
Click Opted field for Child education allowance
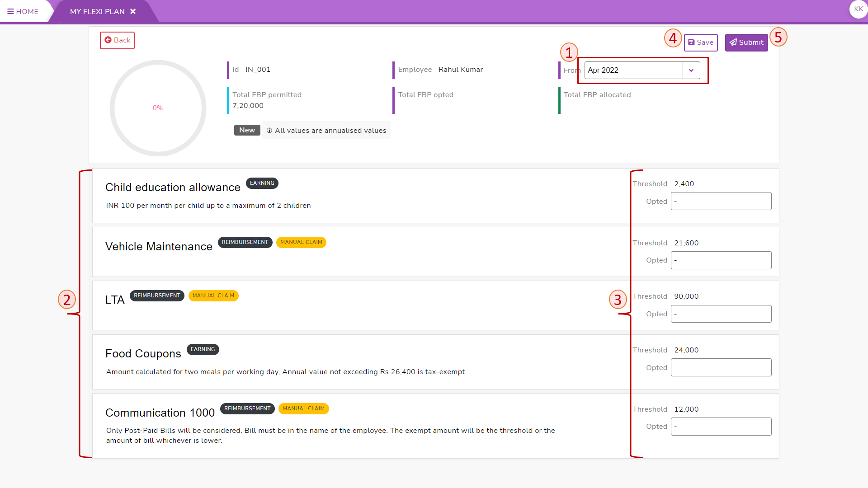(721, 202)
